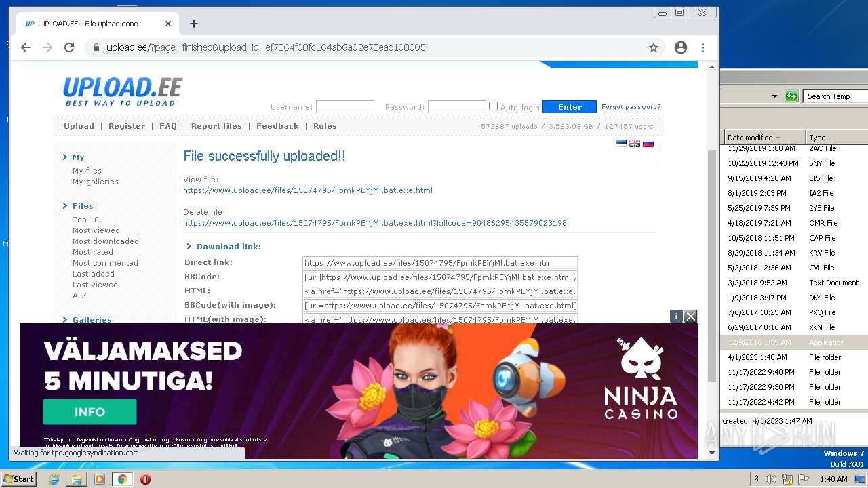Open My galleries in sidebar
This screenshot has height=488, width=868.
click(x=96, y=182)
